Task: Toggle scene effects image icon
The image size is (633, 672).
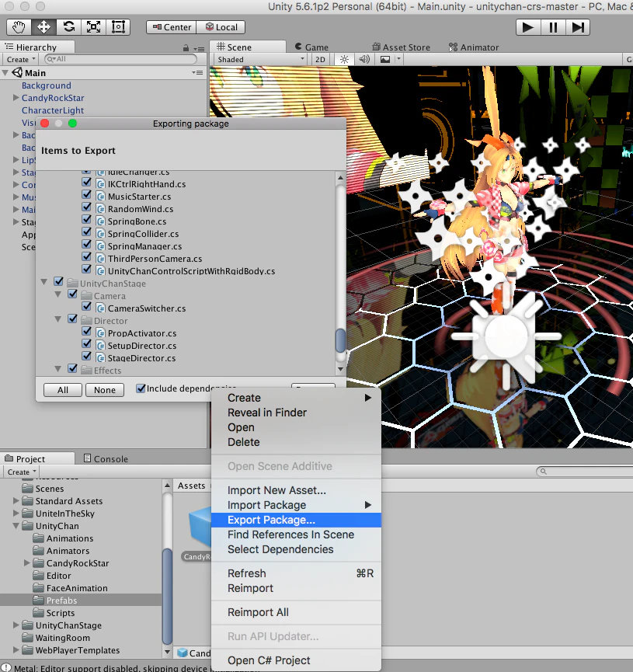Action: pyautogui.click(x=385, y=59)
